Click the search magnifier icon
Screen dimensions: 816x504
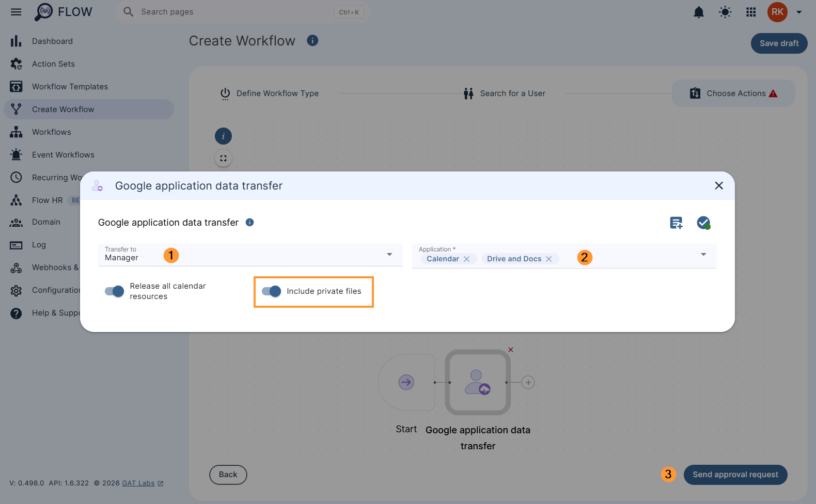pos(128,12)
